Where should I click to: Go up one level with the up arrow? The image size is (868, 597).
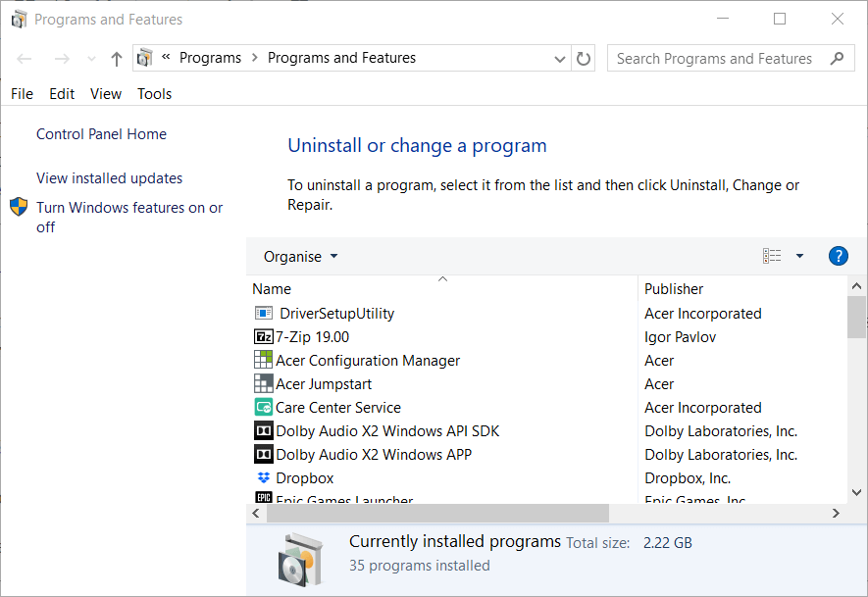[x=117, y=59]
